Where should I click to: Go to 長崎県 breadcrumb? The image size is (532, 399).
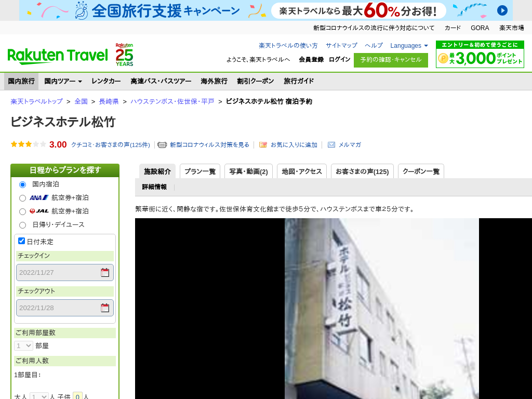point(109,101)
